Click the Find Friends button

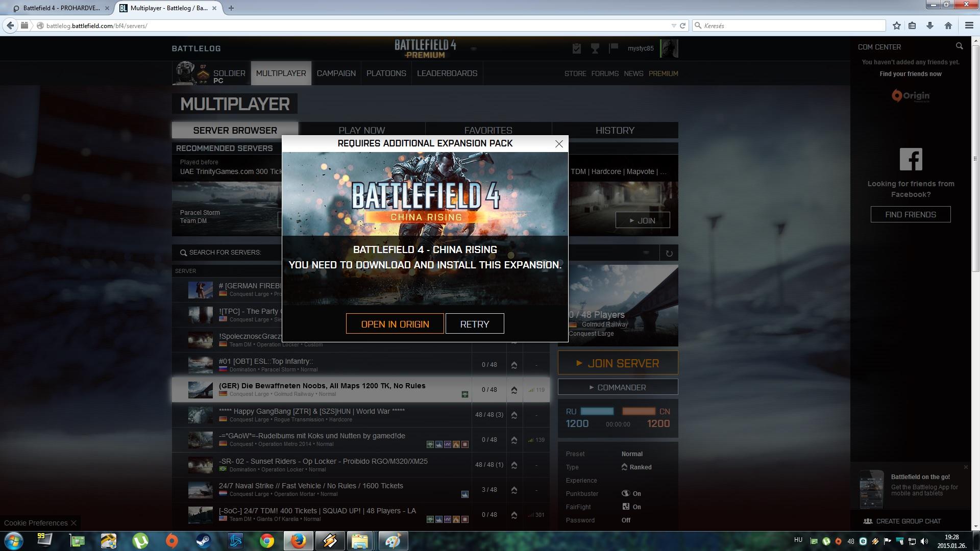pos(910,214)
